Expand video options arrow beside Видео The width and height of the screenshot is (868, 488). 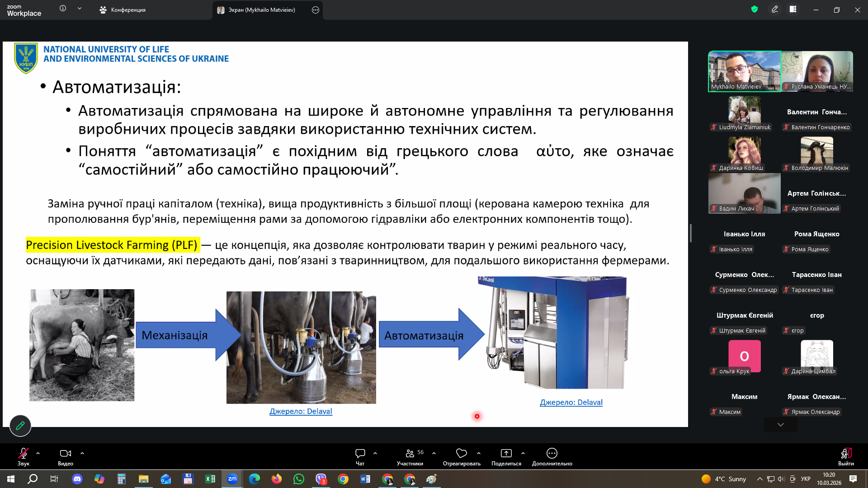point(82,453)
